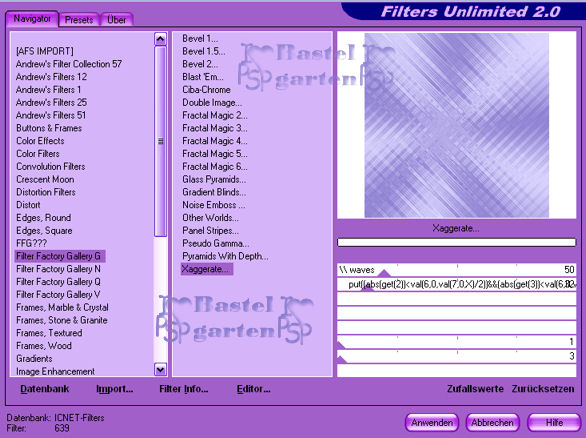
Task: Choose the Fractal Magic 4... filter
Action: click(215, 141)
